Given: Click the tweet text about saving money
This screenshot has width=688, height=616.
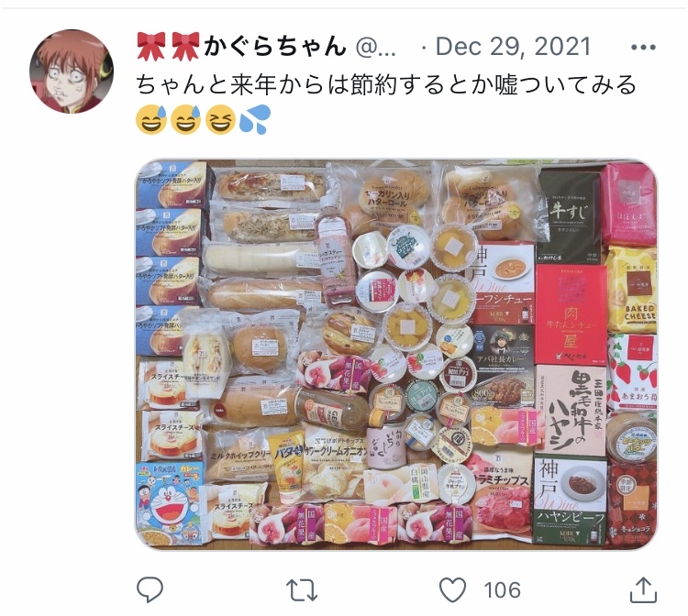Looking at the screenshot, I should [x=386, y=84].
